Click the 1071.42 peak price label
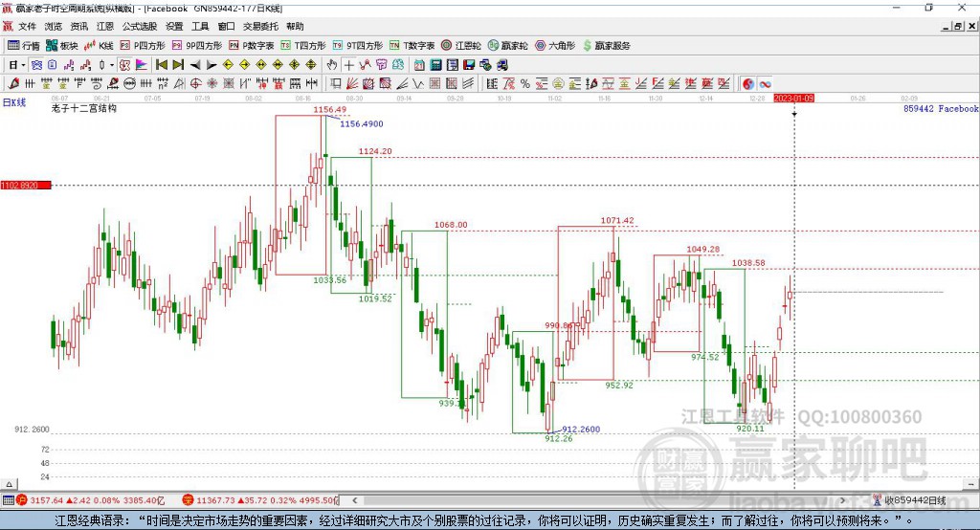Viewport: 980px width, 530px height. point(617,220)
